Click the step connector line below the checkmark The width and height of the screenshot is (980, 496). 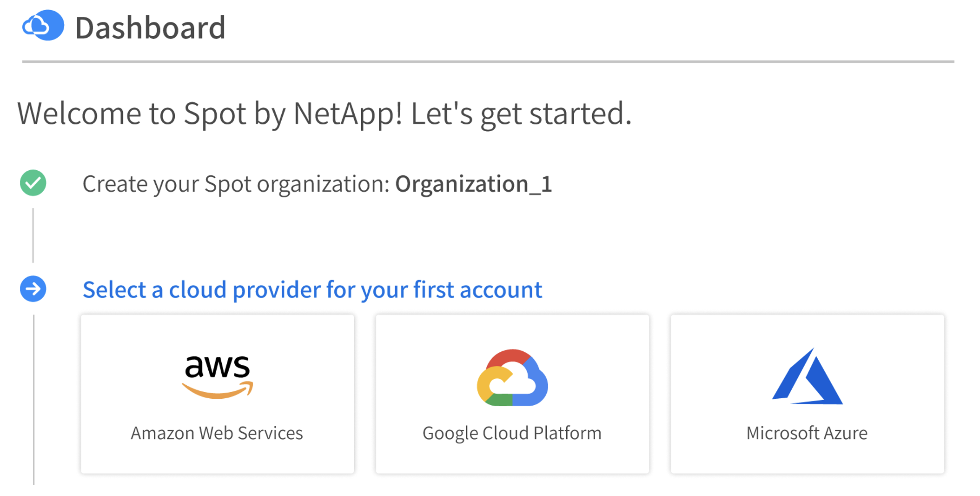click(33, 235)
